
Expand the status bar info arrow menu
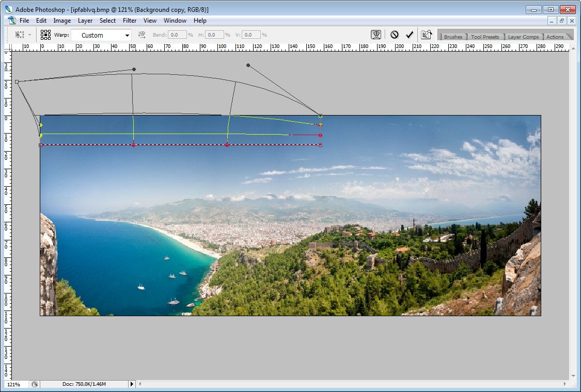132,384
